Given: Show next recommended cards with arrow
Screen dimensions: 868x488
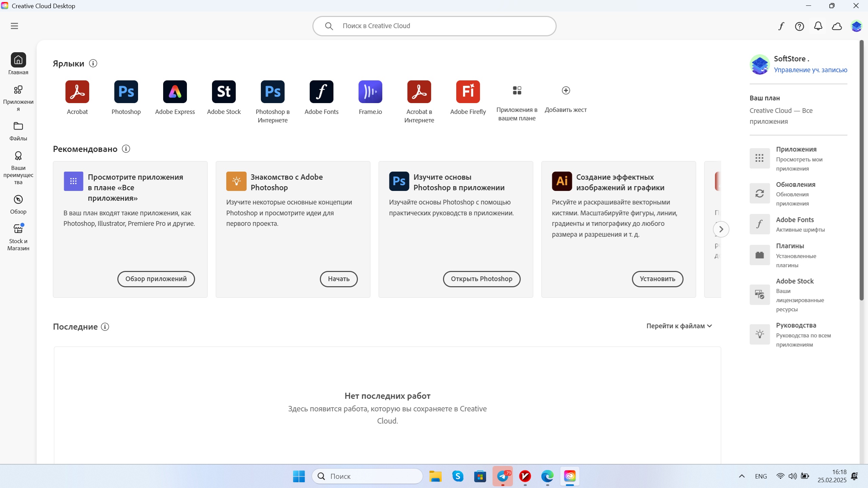Looking at the screenshot, I should coord(721,229).
